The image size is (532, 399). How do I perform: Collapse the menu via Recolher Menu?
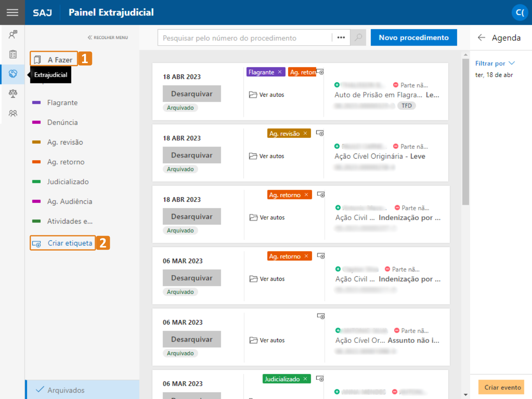point(108,37)
